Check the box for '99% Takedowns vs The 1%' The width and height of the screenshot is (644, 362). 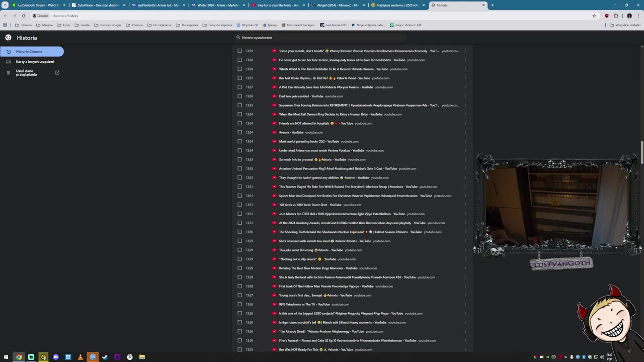[239, 304]
